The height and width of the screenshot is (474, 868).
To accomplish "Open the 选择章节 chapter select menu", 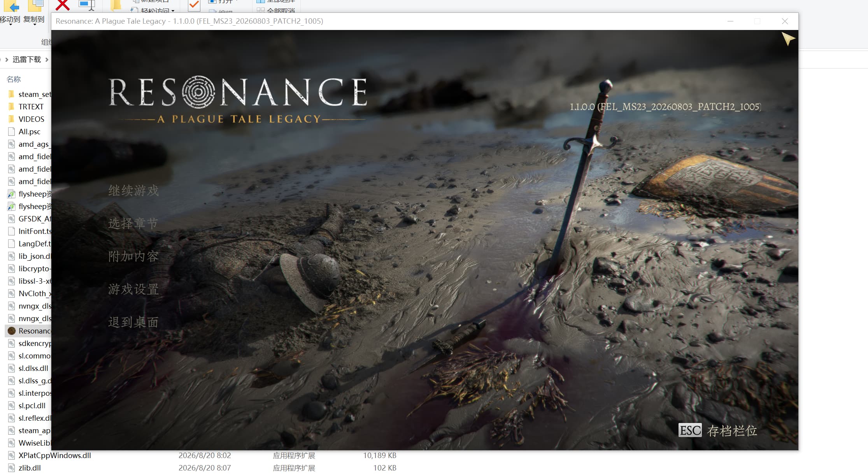I will click(x=133, y=223).
